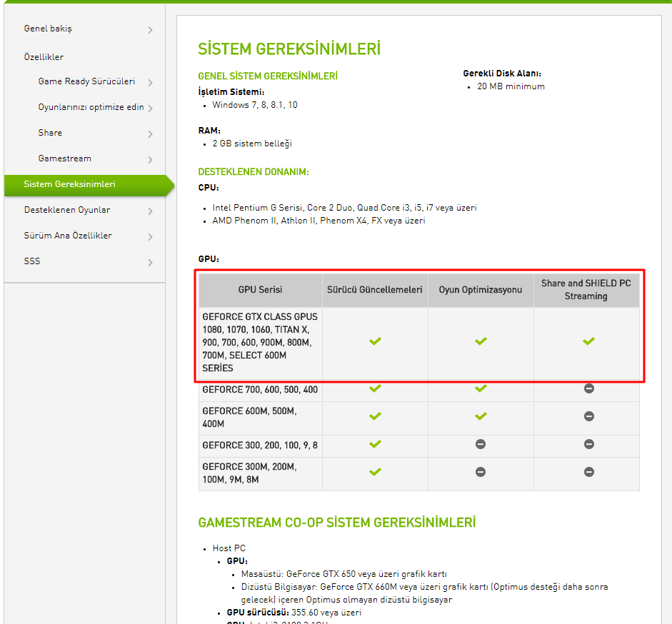Click the GEFORCE GTX CLASS GPUS cell
Screen dimensions: 672x624
(x=260, y=343)
